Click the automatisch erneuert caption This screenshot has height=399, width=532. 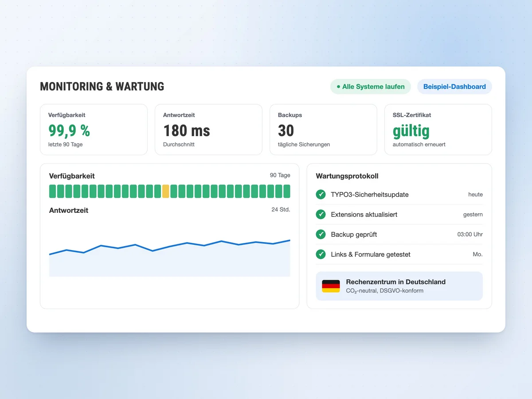pyautogui.click(x=419, y=145)
